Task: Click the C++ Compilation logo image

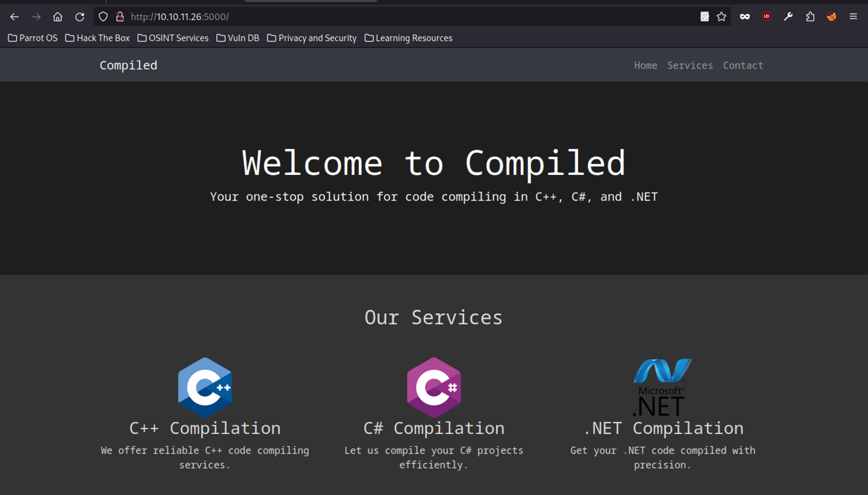Action: [x=205, y=387]
